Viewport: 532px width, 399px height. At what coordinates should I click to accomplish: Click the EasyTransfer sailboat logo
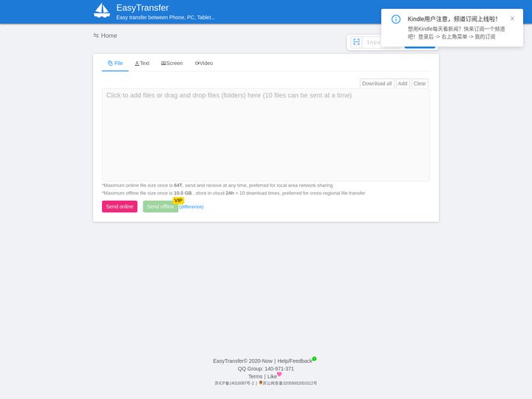click(102, 10)
